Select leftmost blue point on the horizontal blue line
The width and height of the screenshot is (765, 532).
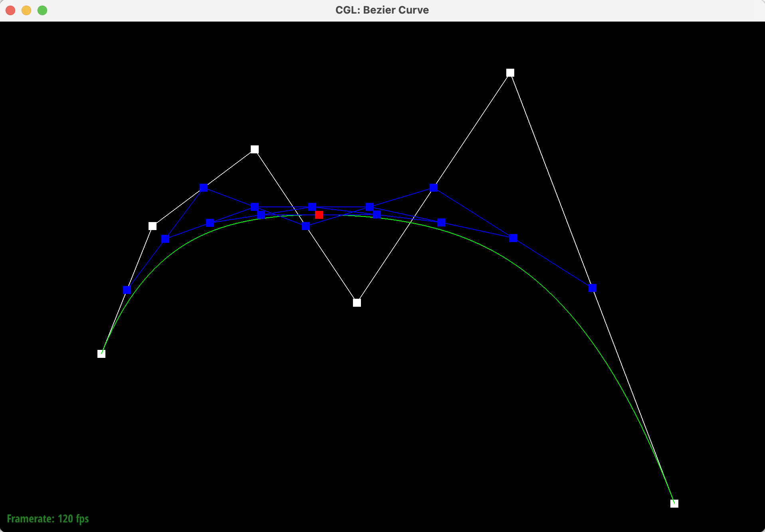pos(255,207)
